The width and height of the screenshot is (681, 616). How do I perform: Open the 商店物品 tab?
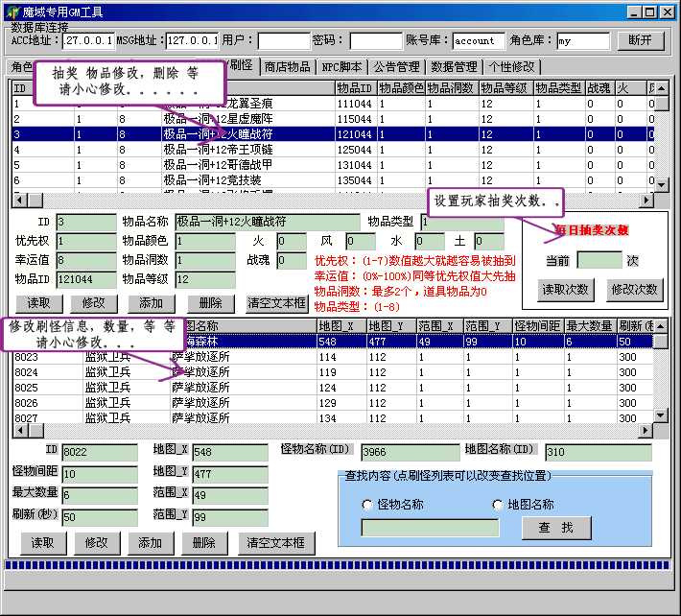288,66
